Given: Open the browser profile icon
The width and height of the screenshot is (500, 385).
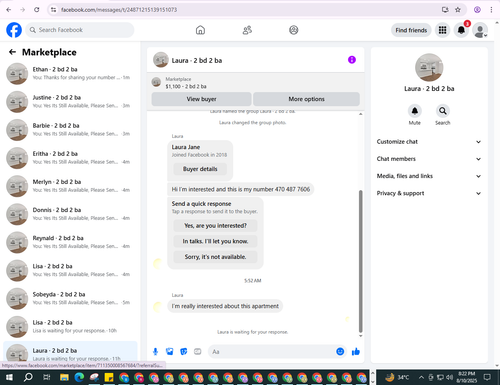Looking at the screenshot, I should (477, 10).
